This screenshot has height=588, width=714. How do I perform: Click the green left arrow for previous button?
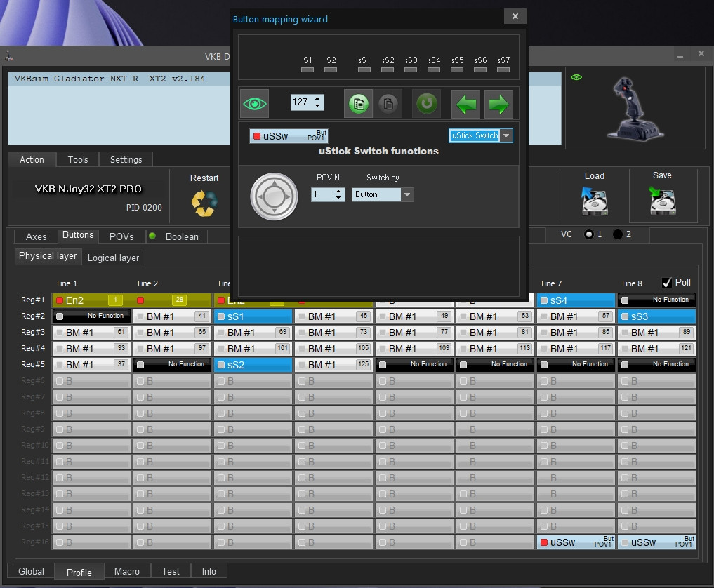(x=465, y=105)
